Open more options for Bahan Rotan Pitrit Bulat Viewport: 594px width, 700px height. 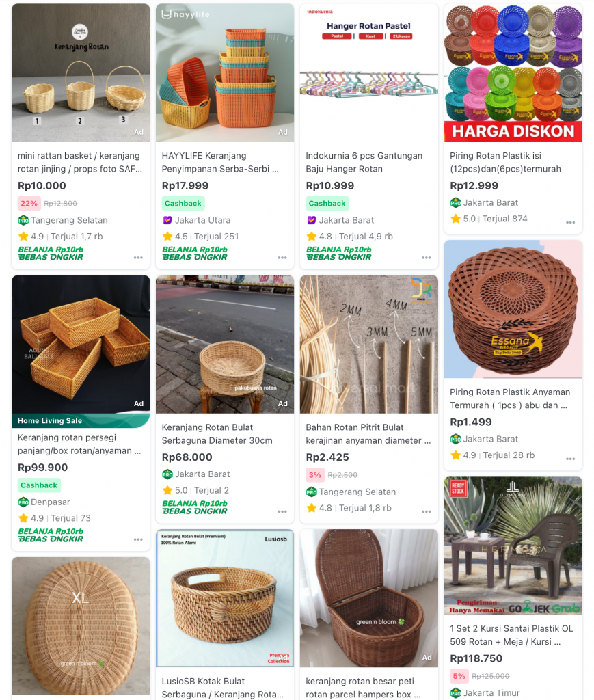tap(427, 511)
